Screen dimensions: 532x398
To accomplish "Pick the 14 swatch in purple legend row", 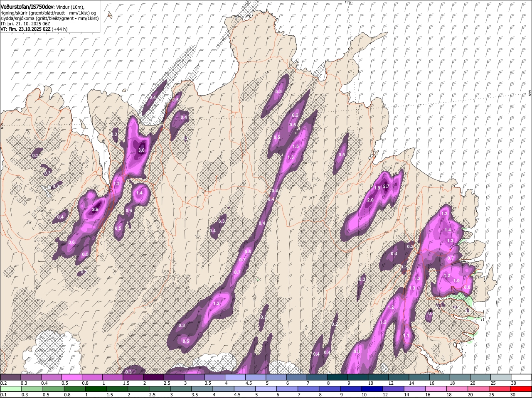I will point(419,377).
